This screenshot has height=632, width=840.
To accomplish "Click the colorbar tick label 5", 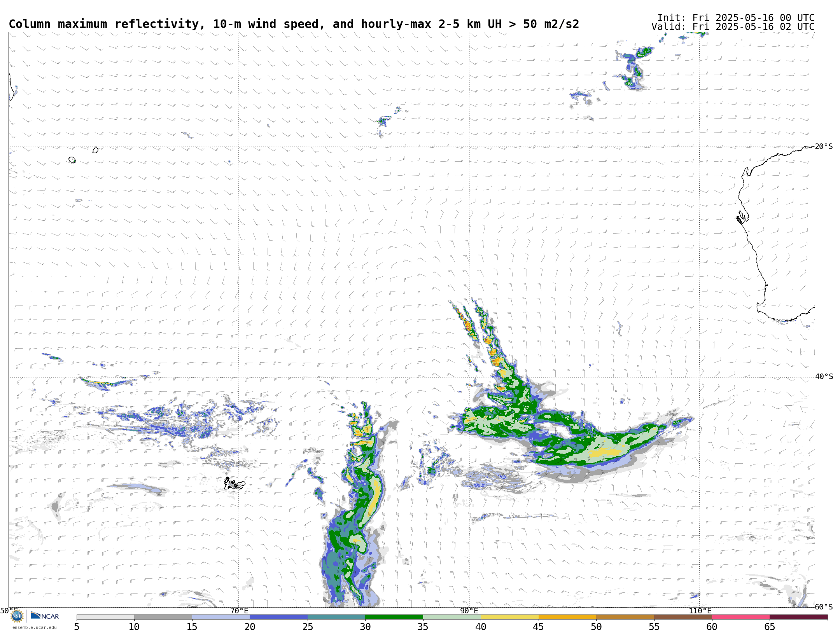I will (x=77, y=627).
